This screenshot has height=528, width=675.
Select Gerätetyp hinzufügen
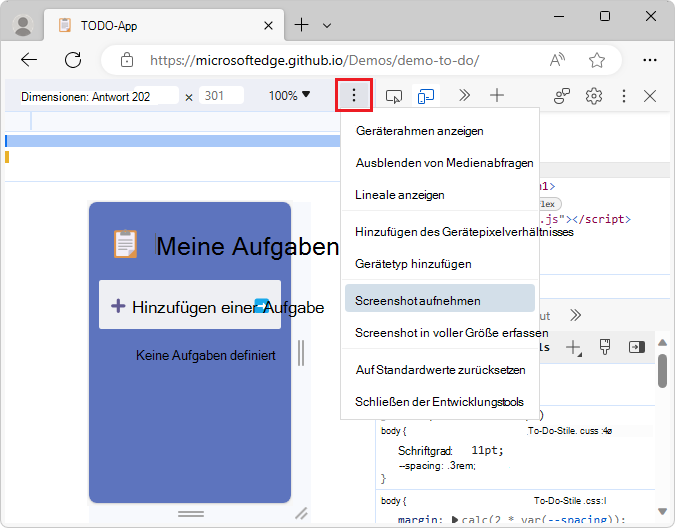tap(440, 264)
